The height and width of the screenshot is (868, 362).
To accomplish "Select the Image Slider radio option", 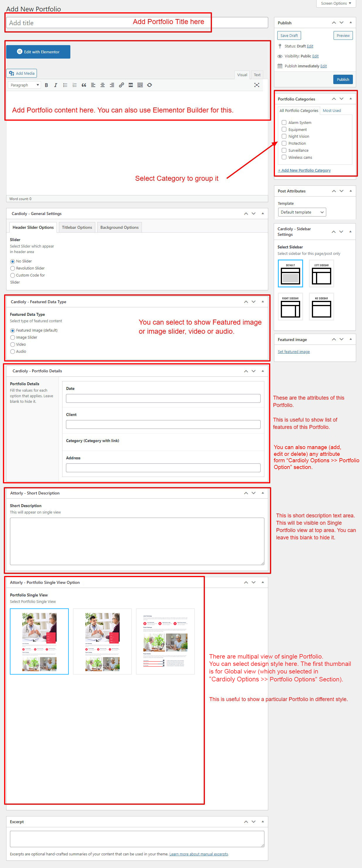I will (x=13, y=338).
